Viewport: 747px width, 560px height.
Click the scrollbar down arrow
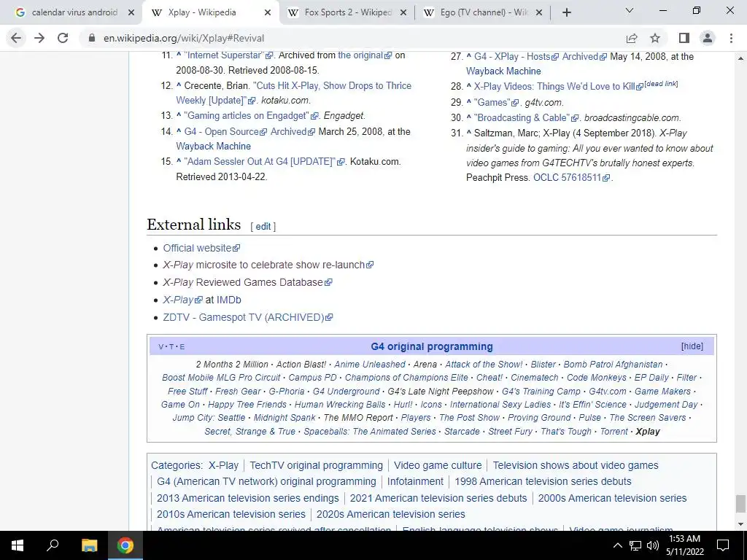(740, 525)
